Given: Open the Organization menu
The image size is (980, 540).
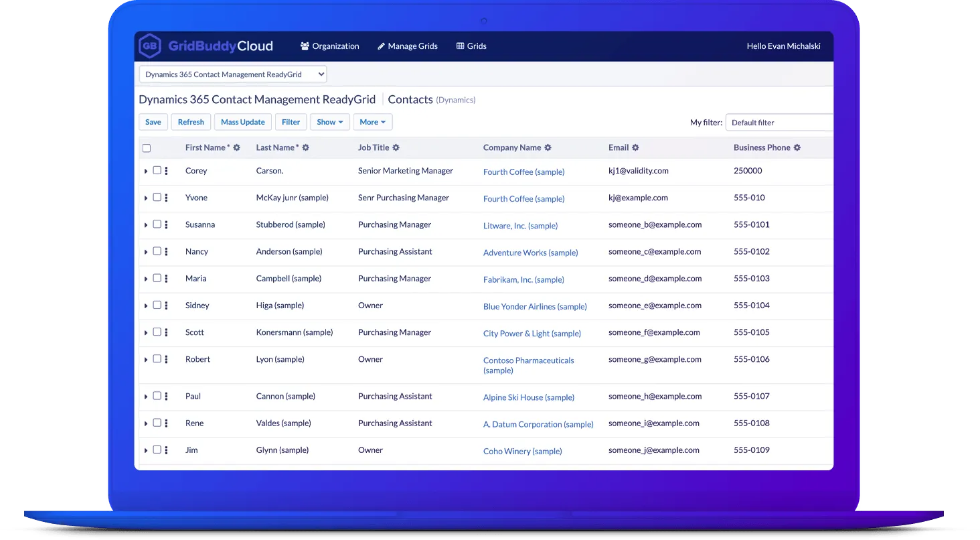Looking at the screenshot, I should coord(330,46).
